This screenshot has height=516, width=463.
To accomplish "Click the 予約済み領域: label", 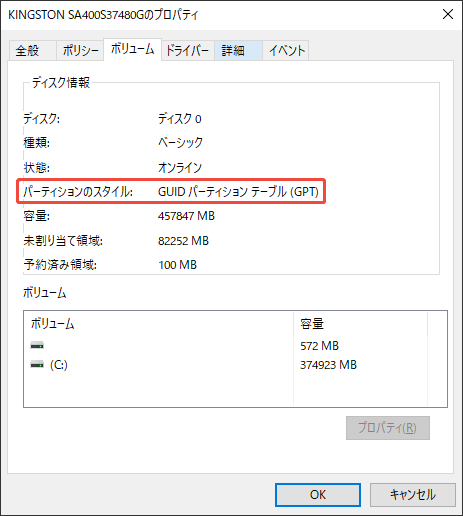I will pos(60,265).
